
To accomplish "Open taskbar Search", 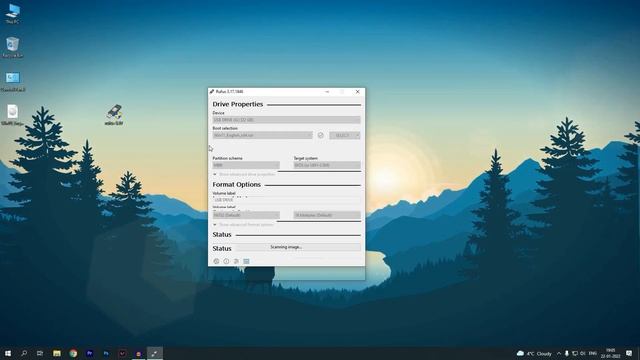I will point(24,353).
